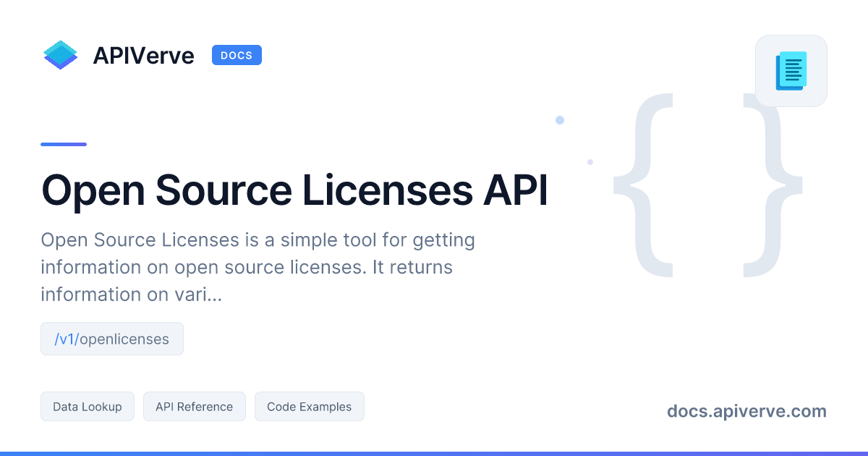This screenshot has width=868, height=456.
Task: Click the Code Examples tag
Action: point(310,407)
